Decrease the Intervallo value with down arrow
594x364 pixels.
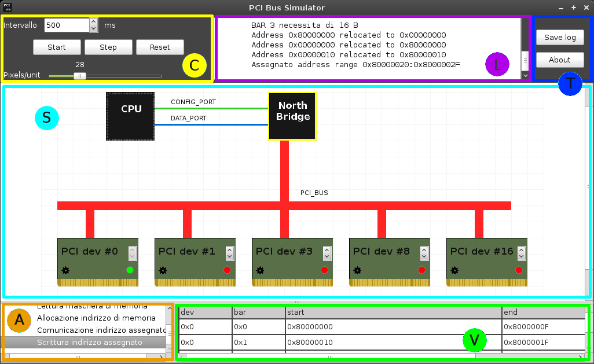point(94,29)
